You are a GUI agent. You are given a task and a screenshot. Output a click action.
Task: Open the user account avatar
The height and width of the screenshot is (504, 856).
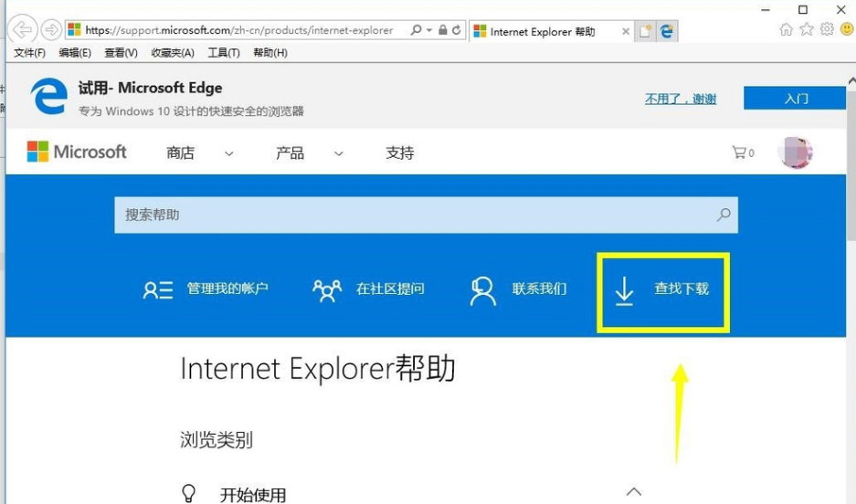795,152
